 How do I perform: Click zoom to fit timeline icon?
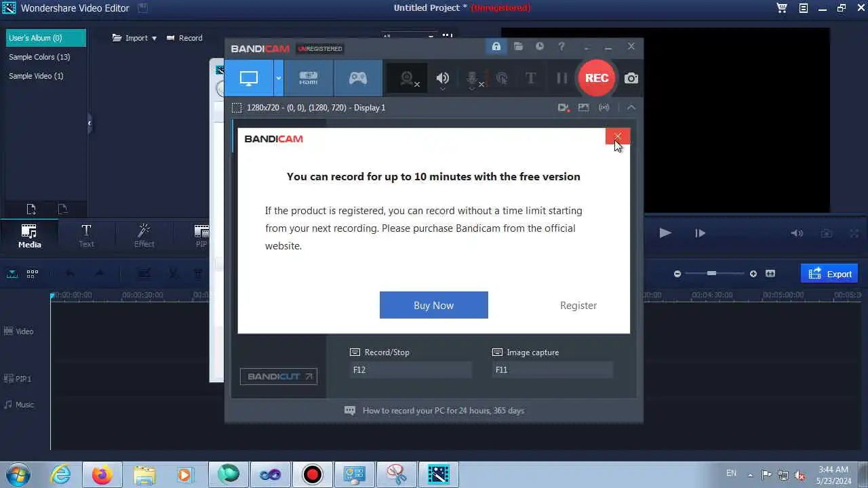770,274
